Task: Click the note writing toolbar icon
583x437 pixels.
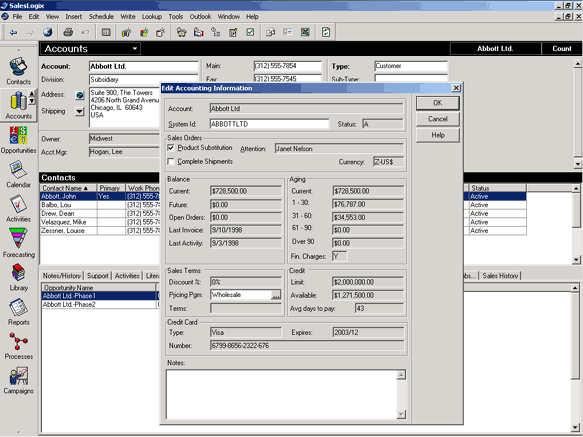Action: click(233, 32)
